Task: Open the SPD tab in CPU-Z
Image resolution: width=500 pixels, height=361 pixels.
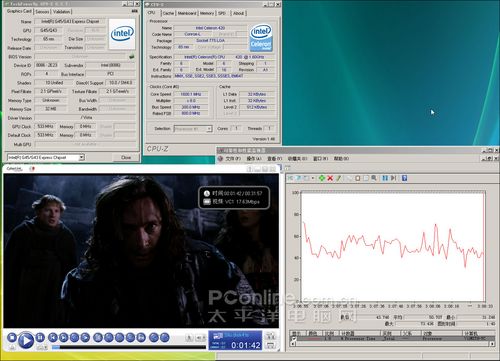Action: pos(222,13)
